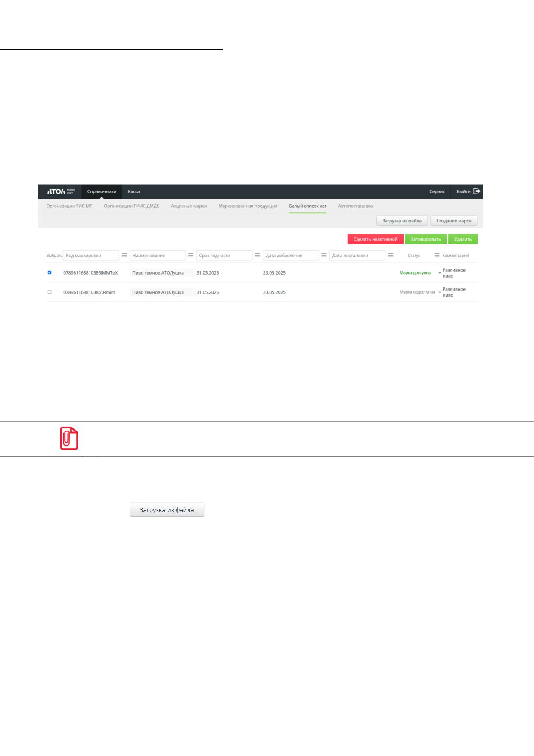Expand status dropdown next to Марка недоступна
534x756 pixels.
click(440, 292)
